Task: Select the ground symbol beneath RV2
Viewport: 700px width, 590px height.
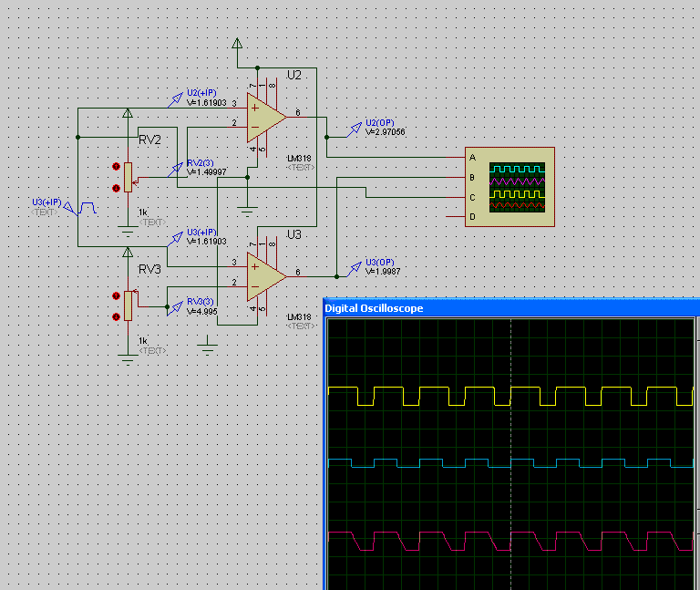Action: [128, 232]
